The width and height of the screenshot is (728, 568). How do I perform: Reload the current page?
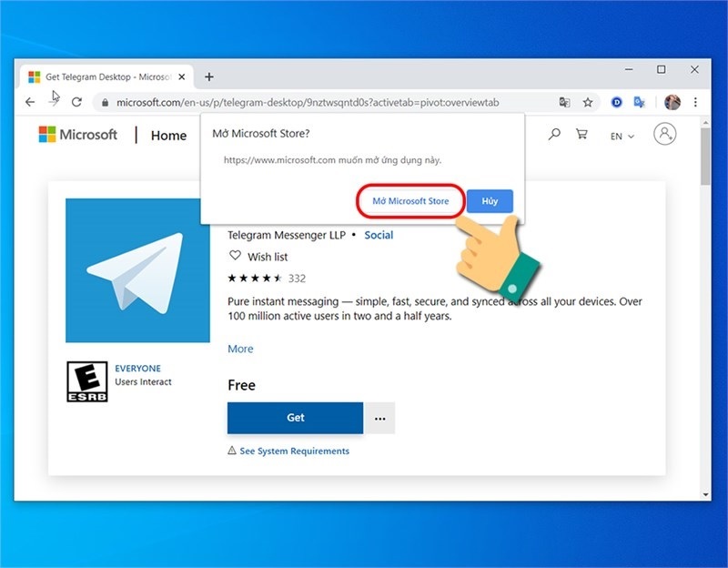click(x=76, y=103)
